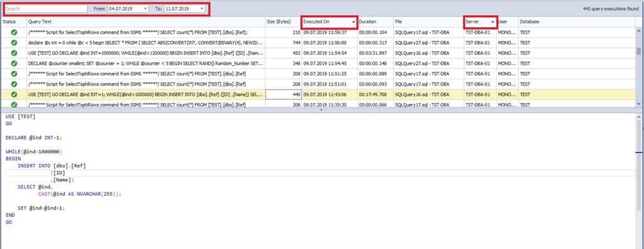This screenshot has width=644, height=249.
Task: Click the success status icon for 11:35:20 query
Action: pos(14,104)
